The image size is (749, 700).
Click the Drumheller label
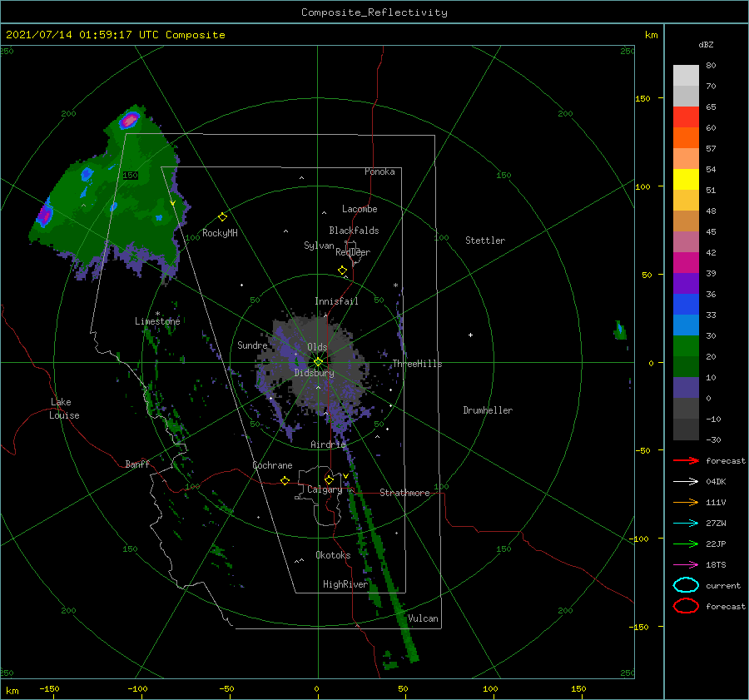click(x=488, y=410)
